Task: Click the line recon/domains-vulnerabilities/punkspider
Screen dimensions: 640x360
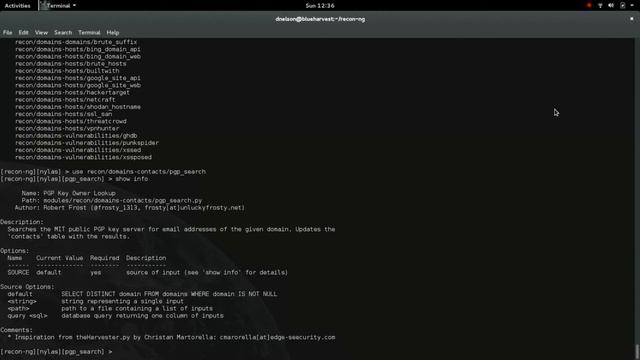Action: click(87, 143)
